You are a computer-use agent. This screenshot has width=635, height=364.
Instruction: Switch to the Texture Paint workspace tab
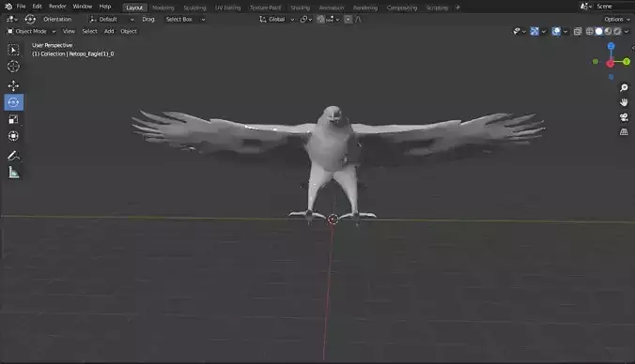coord(265,8)
